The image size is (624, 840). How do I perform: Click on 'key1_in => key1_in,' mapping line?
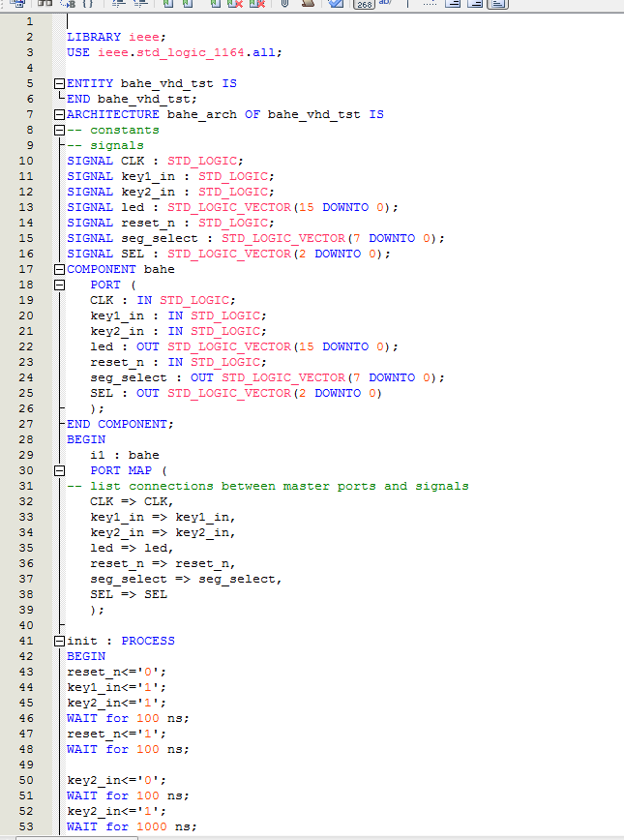(163, 518)
